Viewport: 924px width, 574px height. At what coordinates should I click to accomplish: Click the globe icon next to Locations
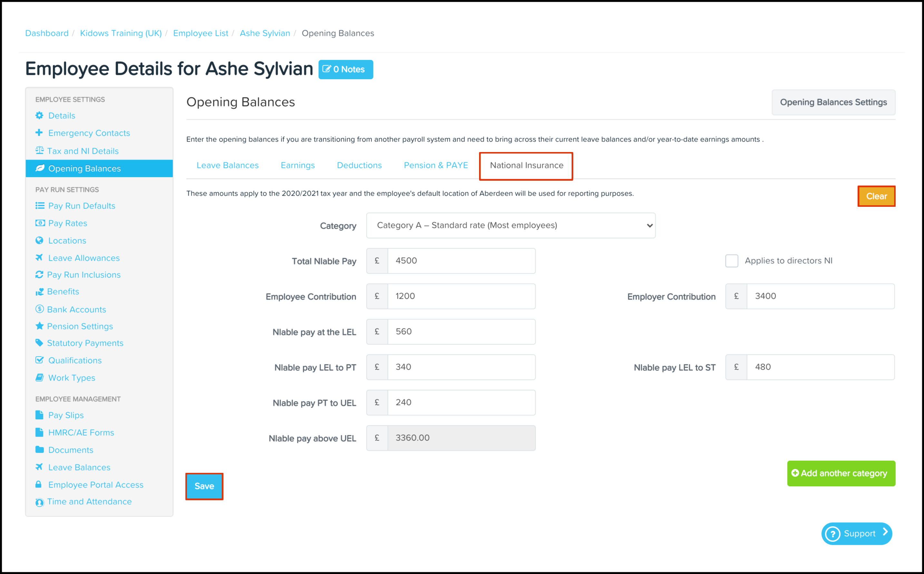click(39, 240)
